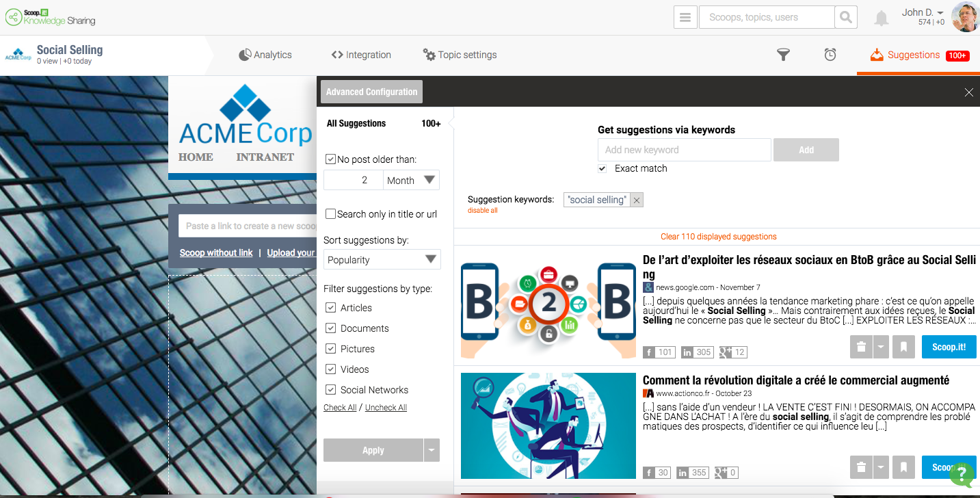Open the Integration tab
The image size is (980, 498).
[361, 55]
